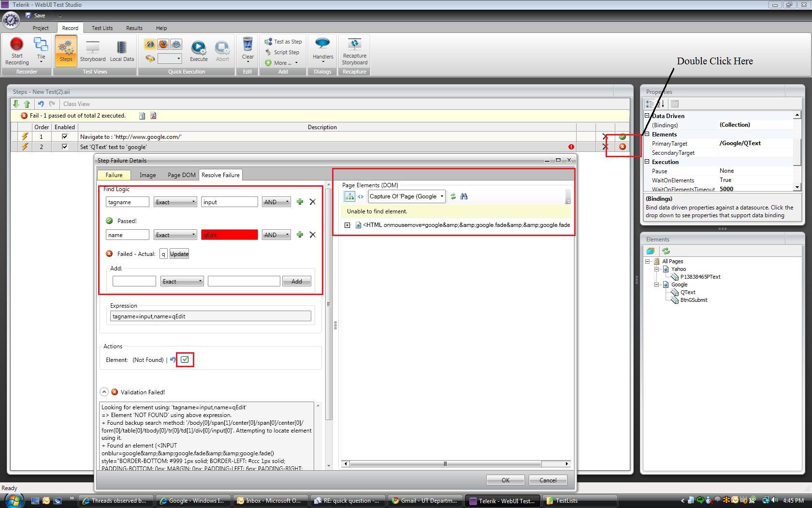Click the undo arrow in Steps toolbar

[41, 104]
